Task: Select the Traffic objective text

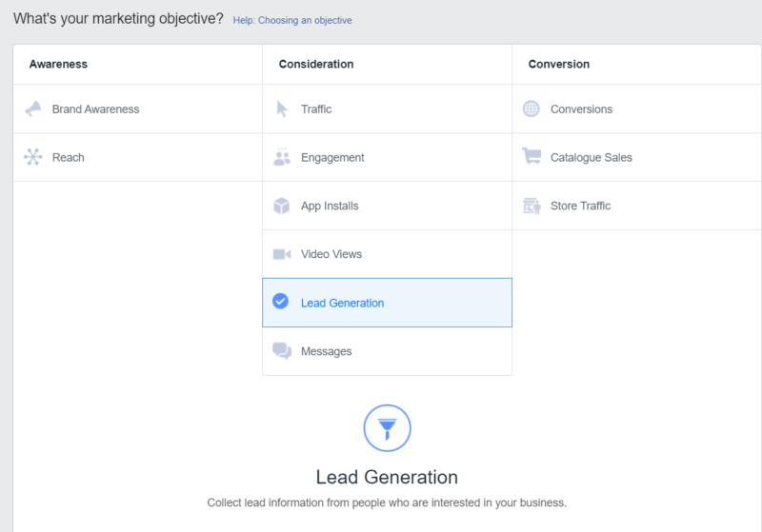Action: pos(316,109)
